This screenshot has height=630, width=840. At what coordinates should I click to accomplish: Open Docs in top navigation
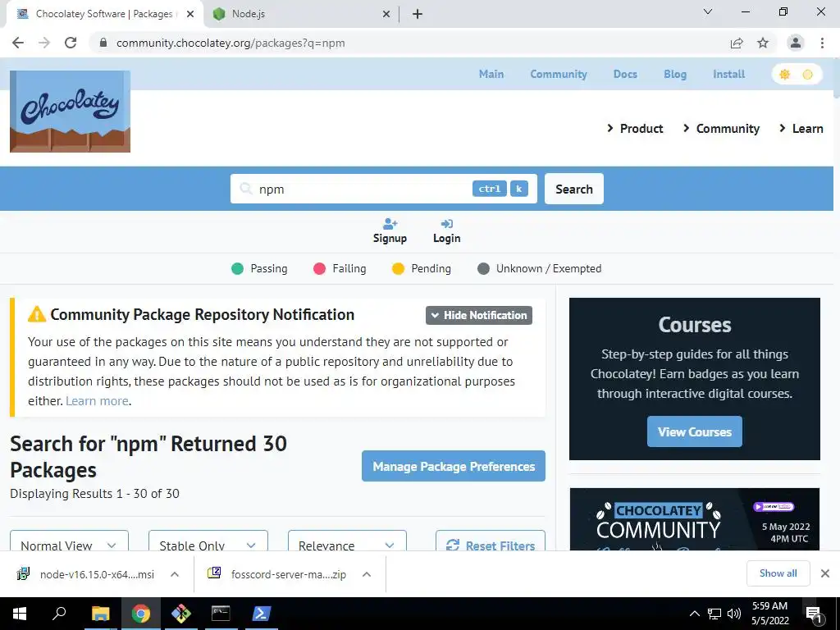625,74
